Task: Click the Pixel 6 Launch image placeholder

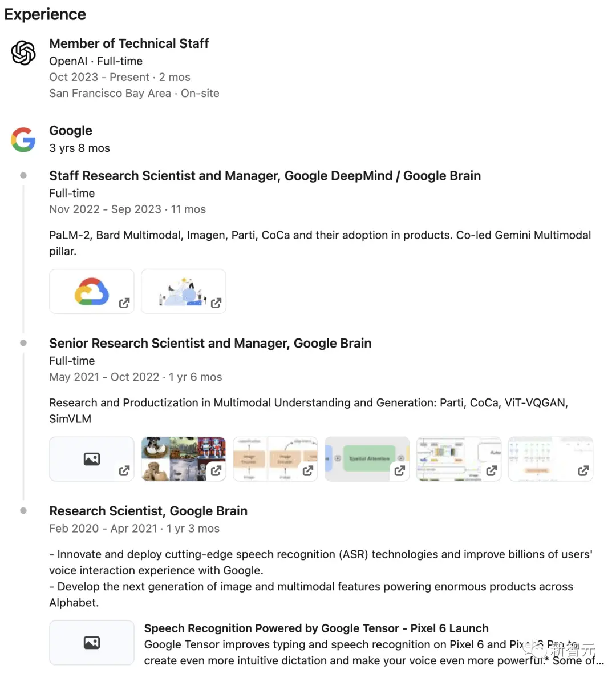Action: coord(91,643)
